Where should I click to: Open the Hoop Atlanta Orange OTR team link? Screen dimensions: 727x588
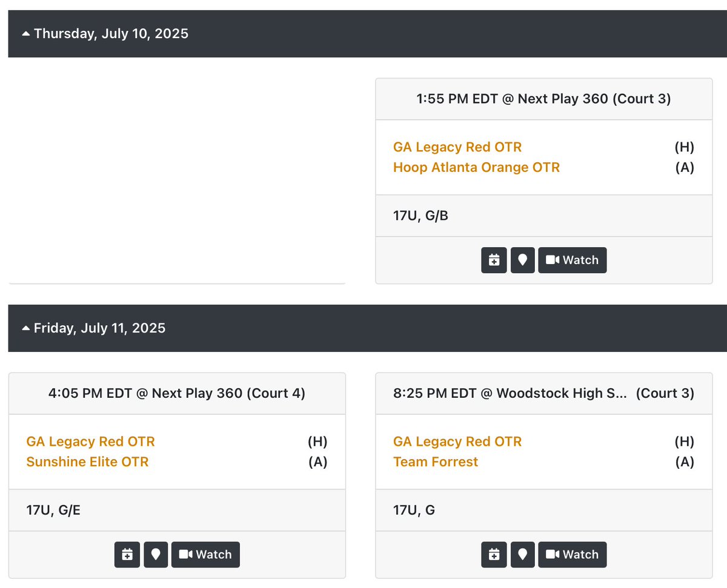(476, 167)
